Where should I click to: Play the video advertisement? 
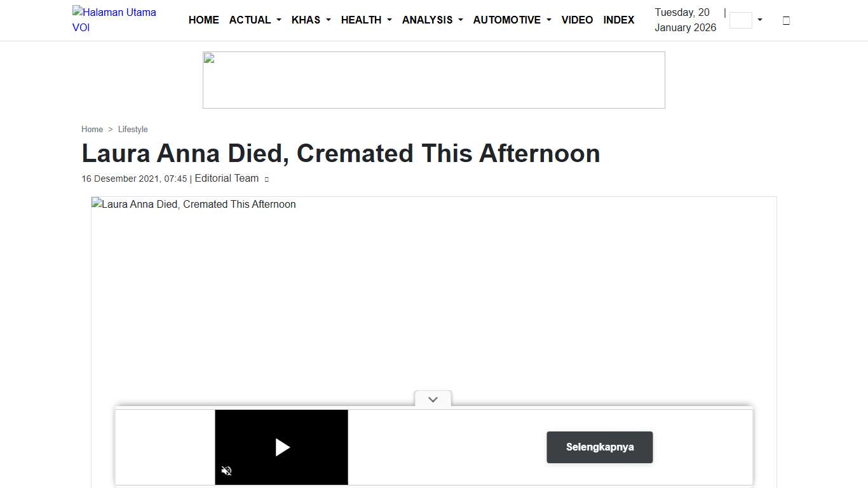pyautogui.click(x=282, y=447)
